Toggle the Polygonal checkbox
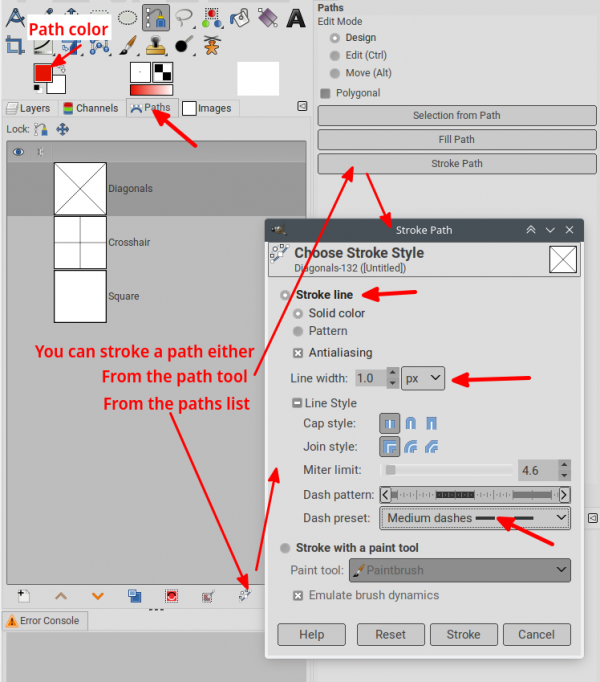Viewport: 600px width, 682px height. (x=325, y=93)
